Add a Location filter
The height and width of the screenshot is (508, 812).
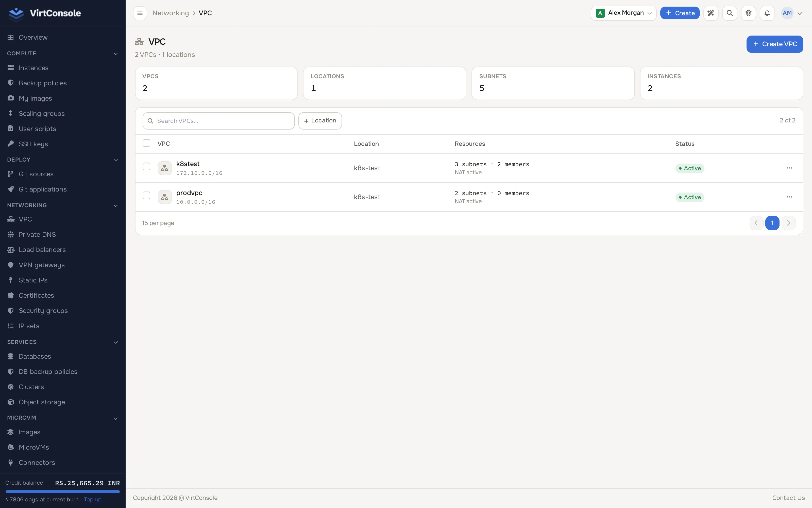pos(320,121)
